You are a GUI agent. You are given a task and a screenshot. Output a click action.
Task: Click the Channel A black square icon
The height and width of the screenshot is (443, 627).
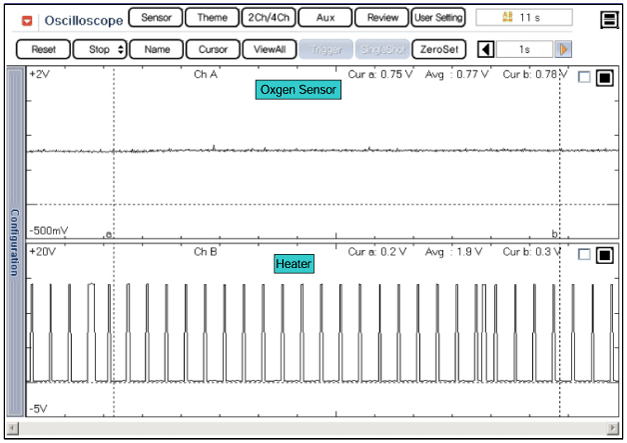(x=604, y=79)
